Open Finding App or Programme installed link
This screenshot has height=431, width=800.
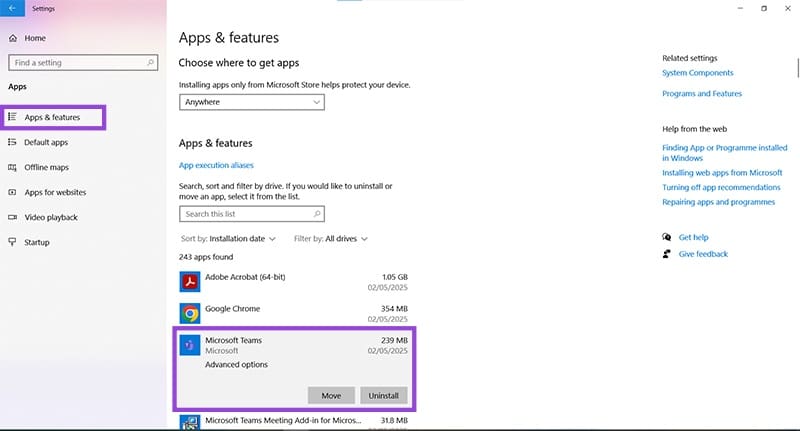pyautogui.click(x=724, y=153)
